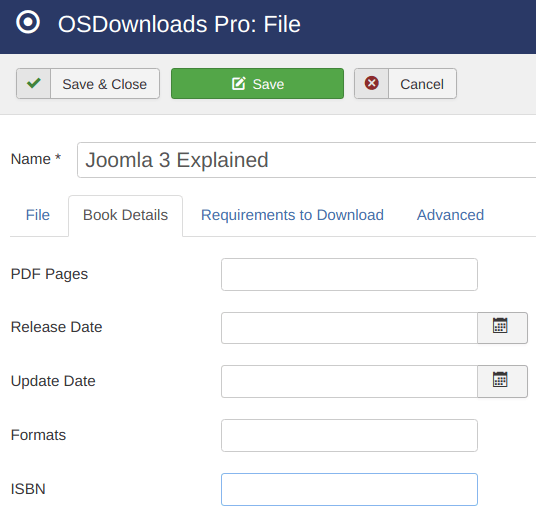Click inside the Release Date text field
Screen dimensions: 536x512
349,328
